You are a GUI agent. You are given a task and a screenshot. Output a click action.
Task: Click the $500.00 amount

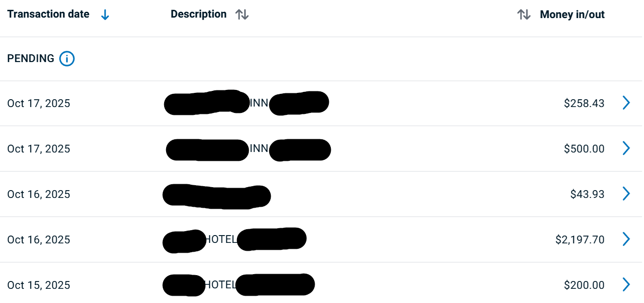coord(584,149)
